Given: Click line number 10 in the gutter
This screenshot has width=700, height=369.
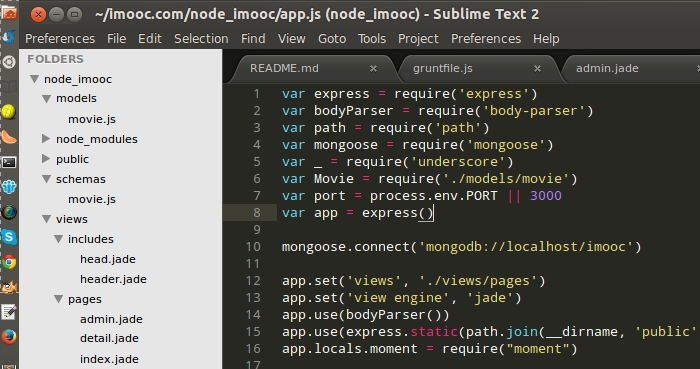Looking at the screenshot, I should (x=253, y=247).
